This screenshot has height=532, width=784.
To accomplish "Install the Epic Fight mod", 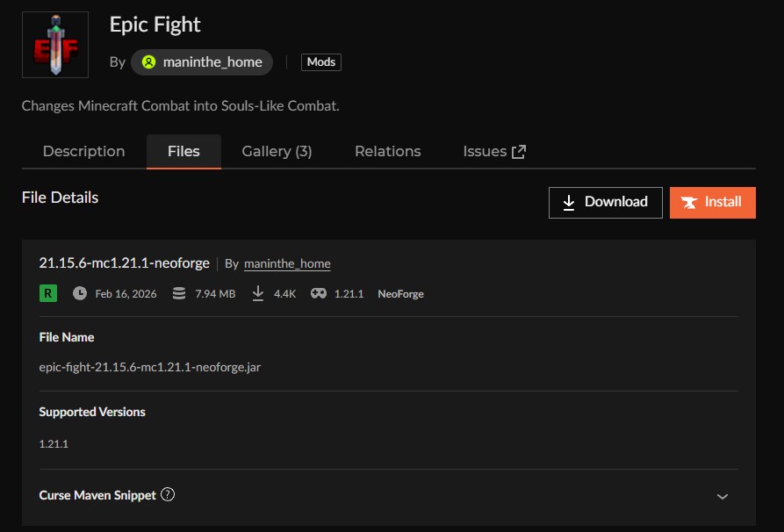I will coord(712,202).
